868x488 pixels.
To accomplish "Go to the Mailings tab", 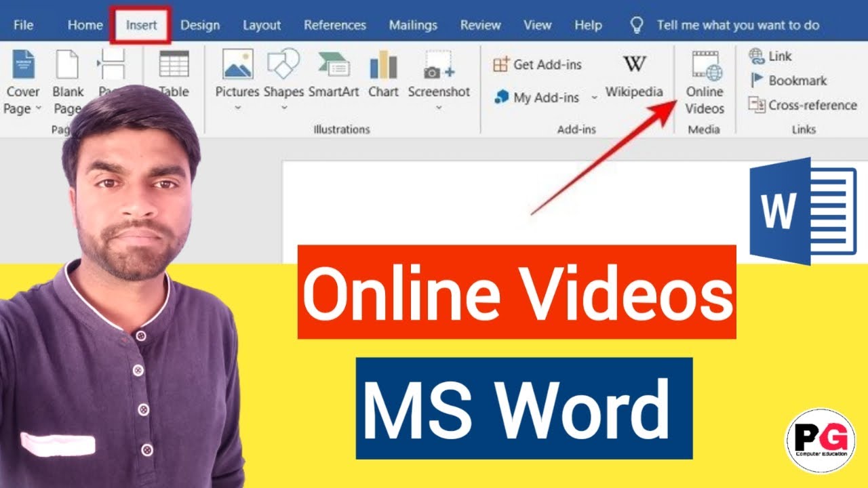I will [413, 25].
